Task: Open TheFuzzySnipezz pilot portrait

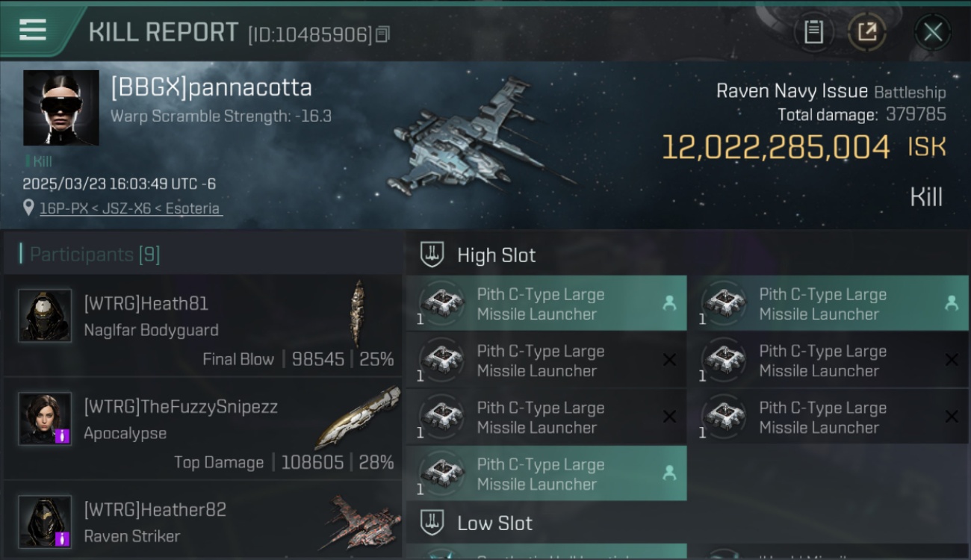Action: point(45,419)
